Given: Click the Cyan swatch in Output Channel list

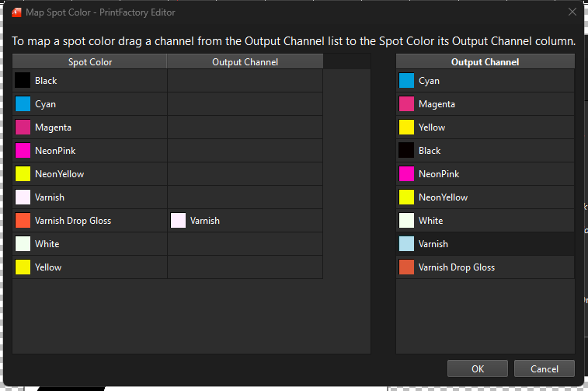Looking at the screenshot, I should pos(406,81).
